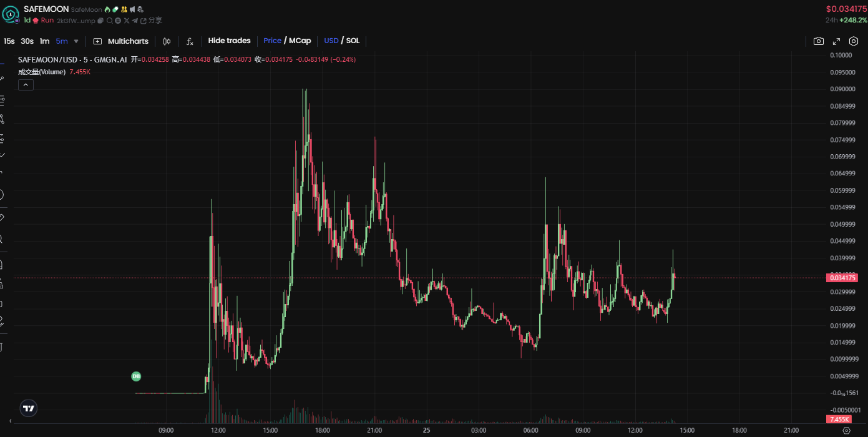The height and width of the screenshot is (437, 868).
Task: Toggle Hide trades on the chart
Action: [x=229, y=41]
